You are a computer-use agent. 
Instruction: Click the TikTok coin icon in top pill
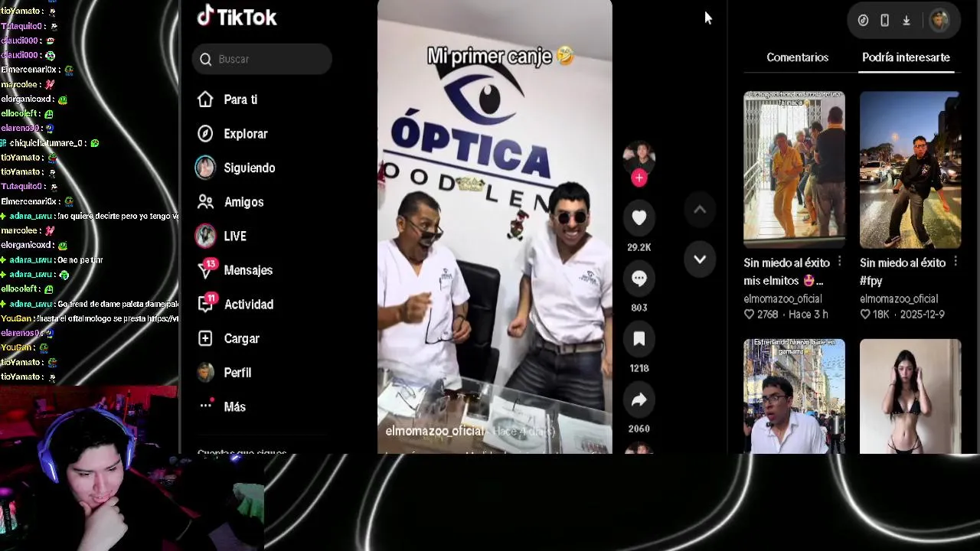click(x=863, y=21)
